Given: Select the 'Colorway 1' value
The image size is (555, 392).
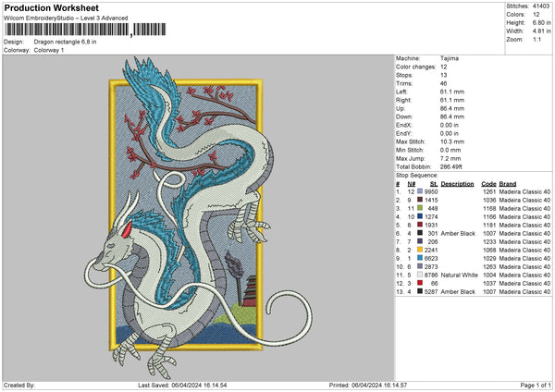Looking at the screenshot, I should point(49,50).
